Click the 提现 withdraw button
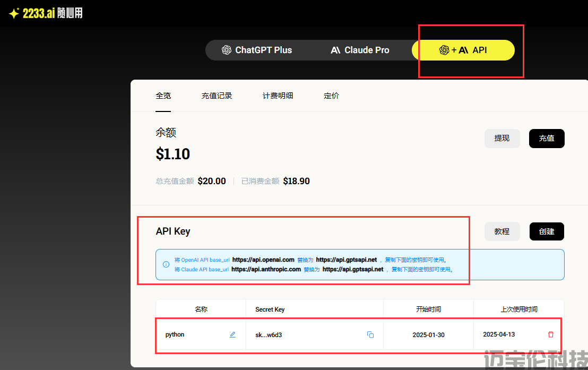This screenshot has height=370, width=588. coord(501,139)
